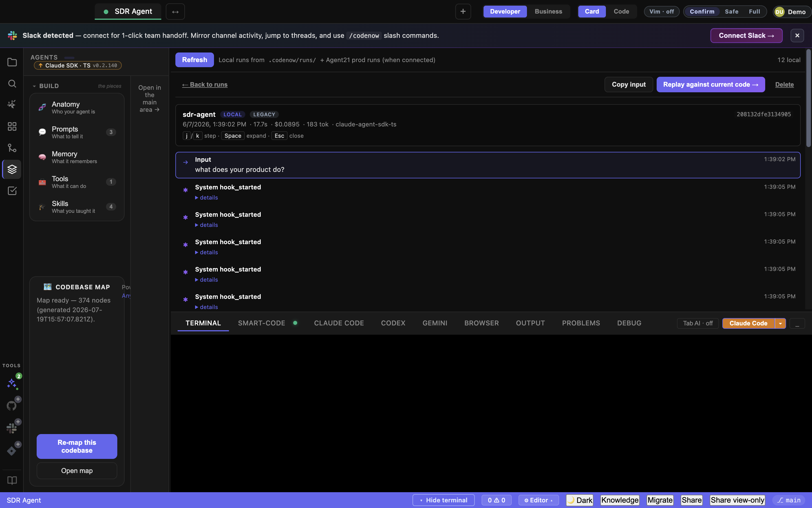Screen dimensions: 812x508
Task: Open the debug bug sidebar icon
Action: click(x=12, y=104)
